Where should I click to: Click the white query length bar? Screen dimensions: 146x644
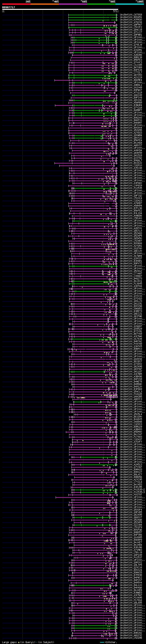pyautogui.click(x=60, y=10)
